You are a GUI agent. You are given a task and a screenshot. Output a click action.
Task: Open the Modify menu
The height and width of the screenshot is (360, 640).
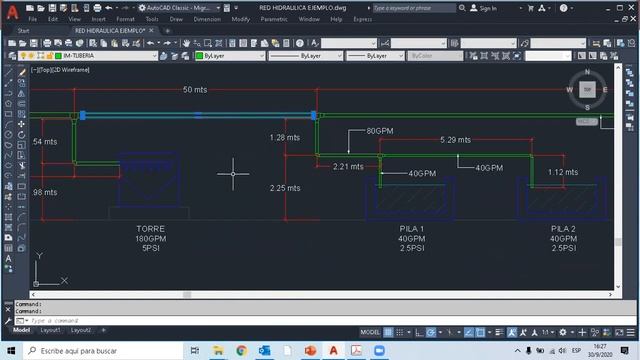[x=240, y=19]
